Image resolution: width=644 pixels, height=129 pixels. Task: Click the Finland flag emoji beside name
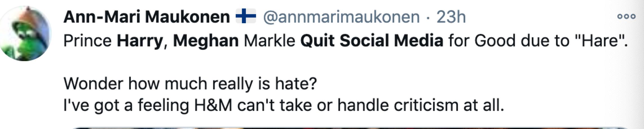pos(245,16)
